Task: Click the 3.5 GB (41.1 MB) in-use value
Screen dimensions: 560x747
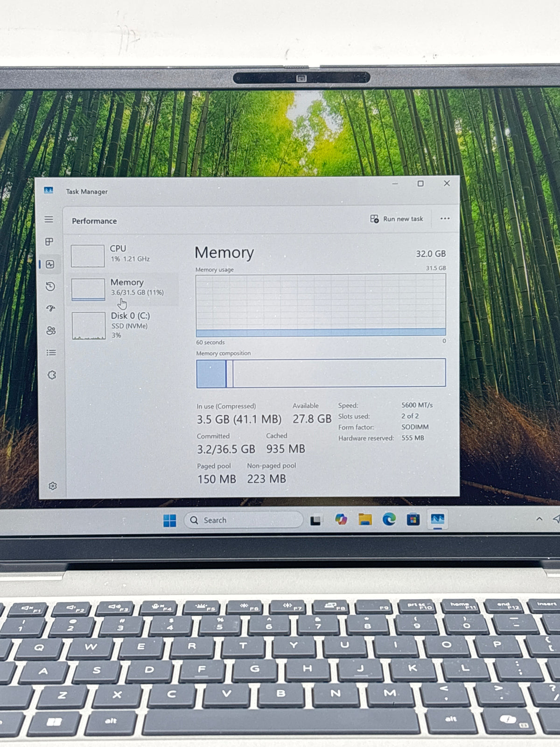Action: click(x=239, y=419)
